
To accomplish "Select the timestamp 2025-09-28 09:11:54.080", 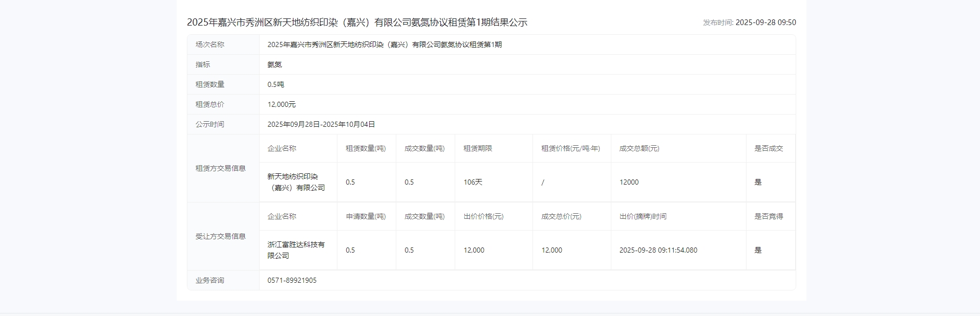I will tap(658, 250).
